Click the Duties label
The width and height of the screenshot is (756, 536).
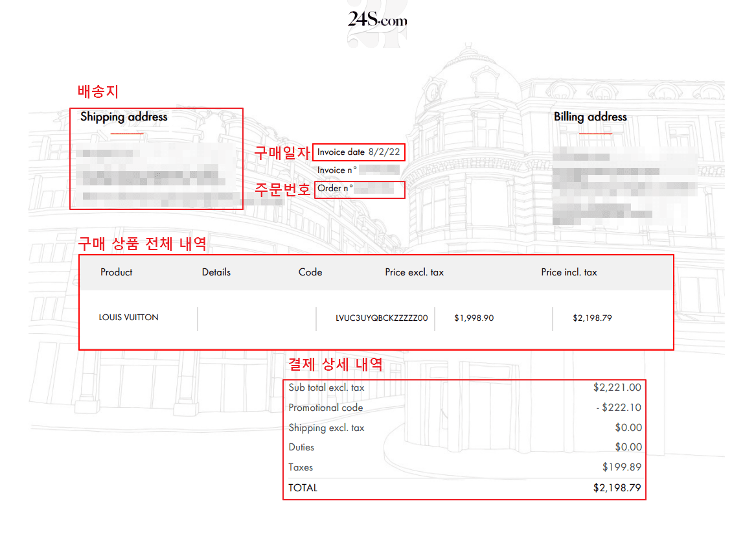coord(301,447)
